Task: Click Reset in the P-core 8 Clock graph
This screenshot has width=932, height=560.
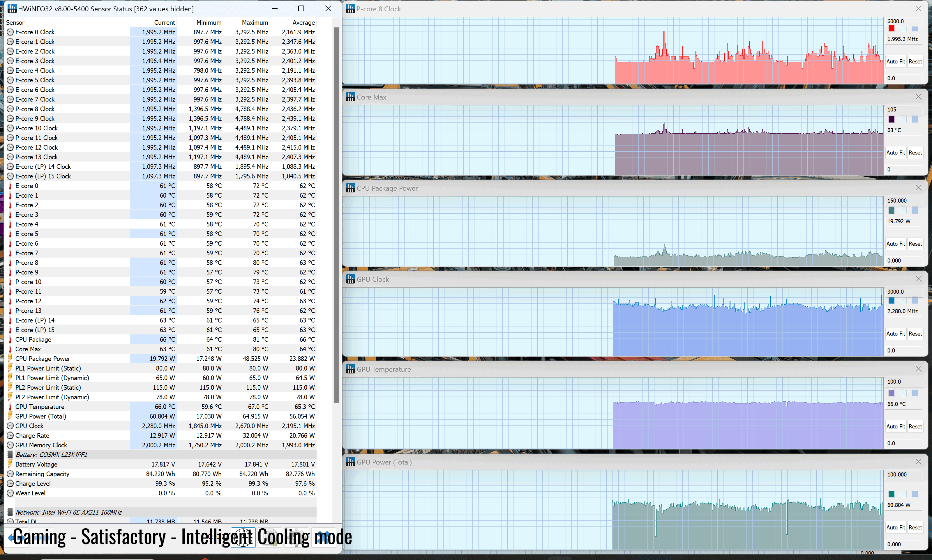Action: click(x=915, y=61)
